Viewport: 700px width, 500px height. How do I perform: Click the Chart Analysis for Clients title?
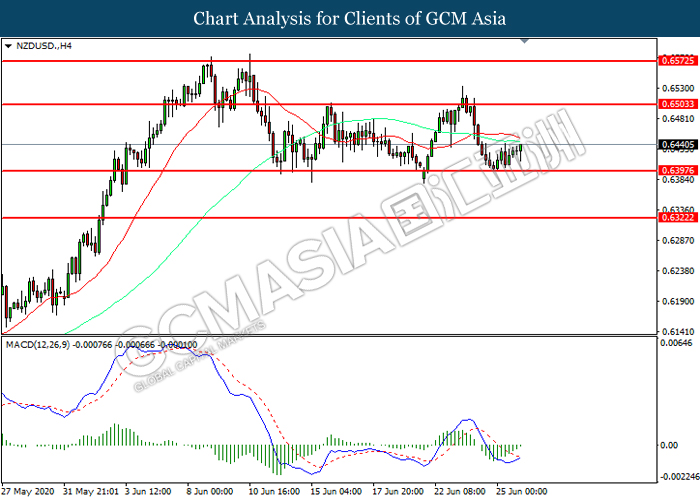pos(350,18)
